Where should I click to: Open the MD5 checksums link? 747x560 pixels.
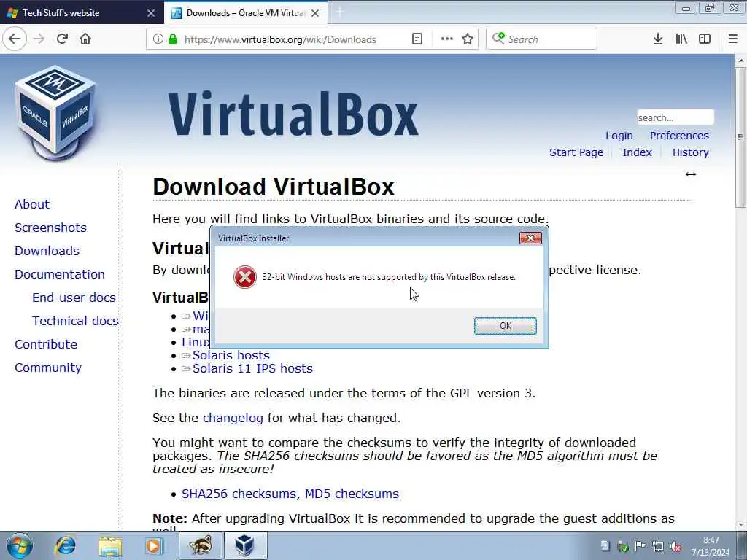(x=352, y=494)
